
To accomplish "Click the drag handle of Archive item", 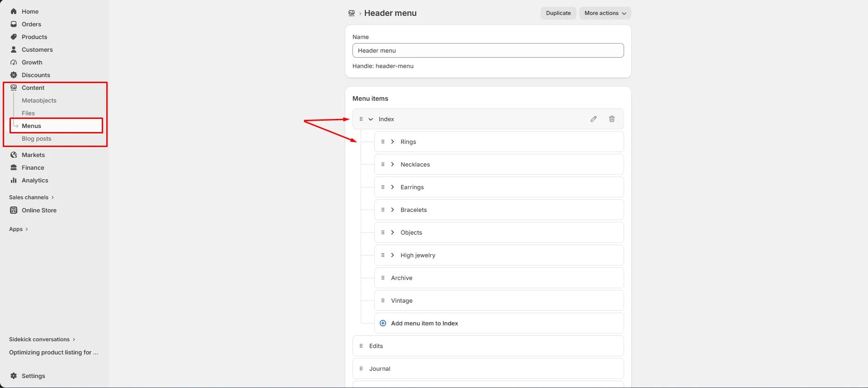I will (383, 278).
